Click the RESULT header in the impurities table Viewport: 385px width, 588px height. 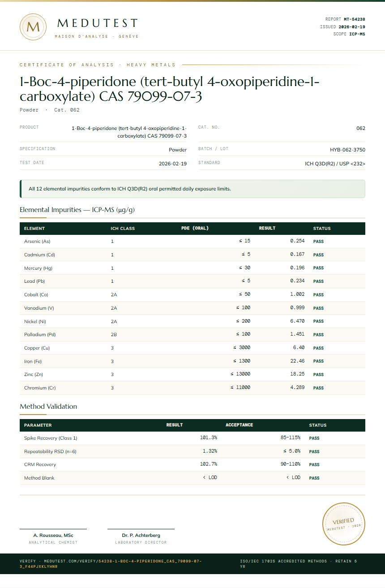click(x=267, y=228)
